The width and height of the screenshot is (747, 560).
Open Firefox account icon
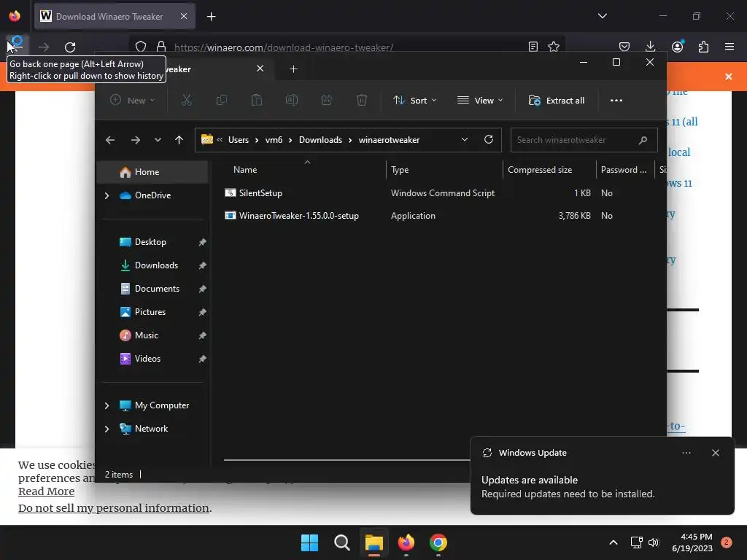click(x=677, y=47)
